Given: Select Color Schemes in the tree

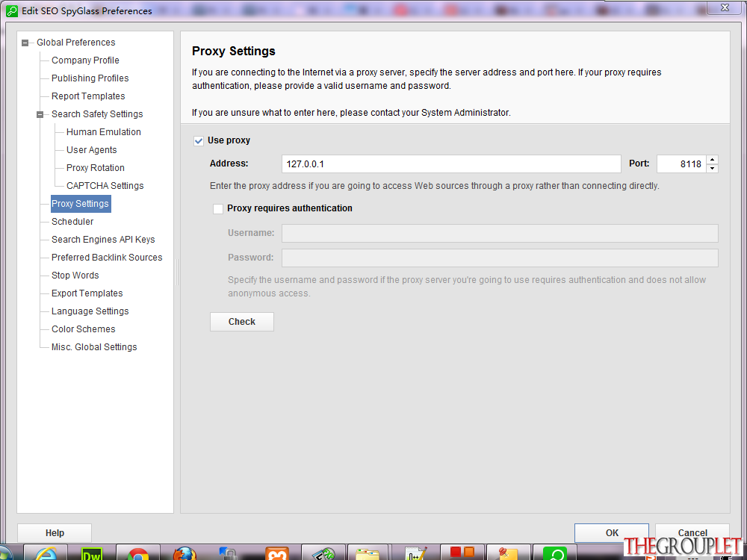Looking at the screenshot, I should (x=84, y=329).
